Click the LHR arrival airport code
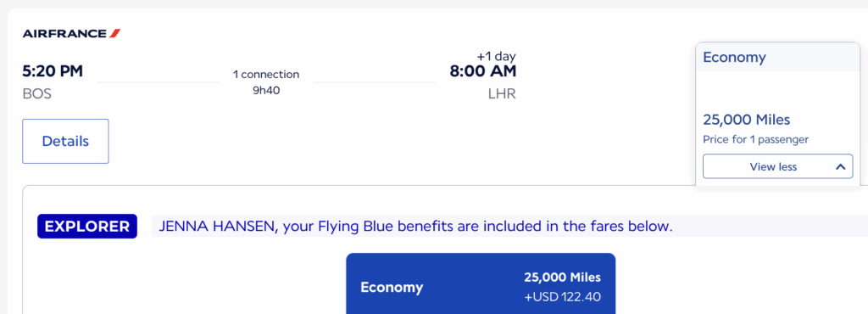The width and height of the screenshot is (868, 314). pos(502,94)
